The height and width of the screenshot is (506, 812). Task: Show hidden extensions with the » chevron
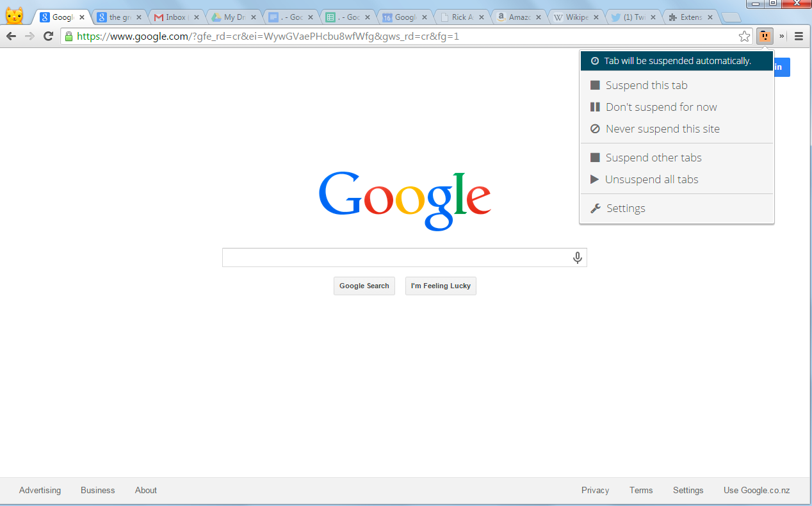coord(782,37)
